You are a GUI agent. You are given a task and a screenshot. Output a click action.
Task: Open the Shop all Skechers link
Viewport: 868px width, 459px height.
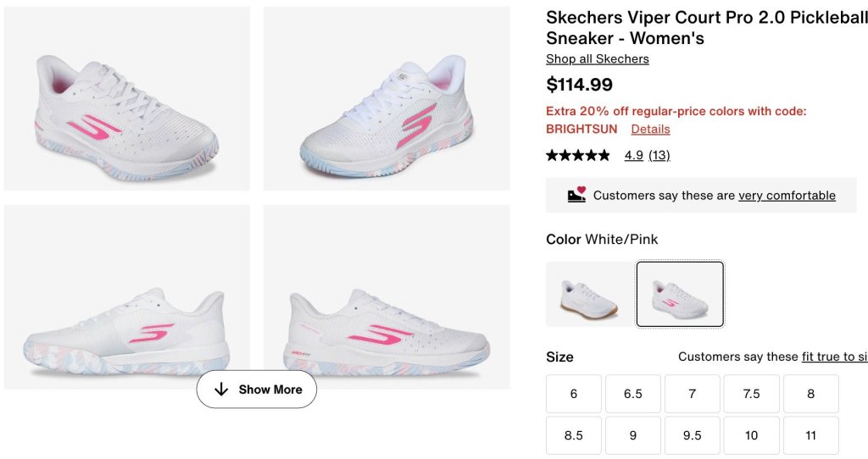(597, 59)
